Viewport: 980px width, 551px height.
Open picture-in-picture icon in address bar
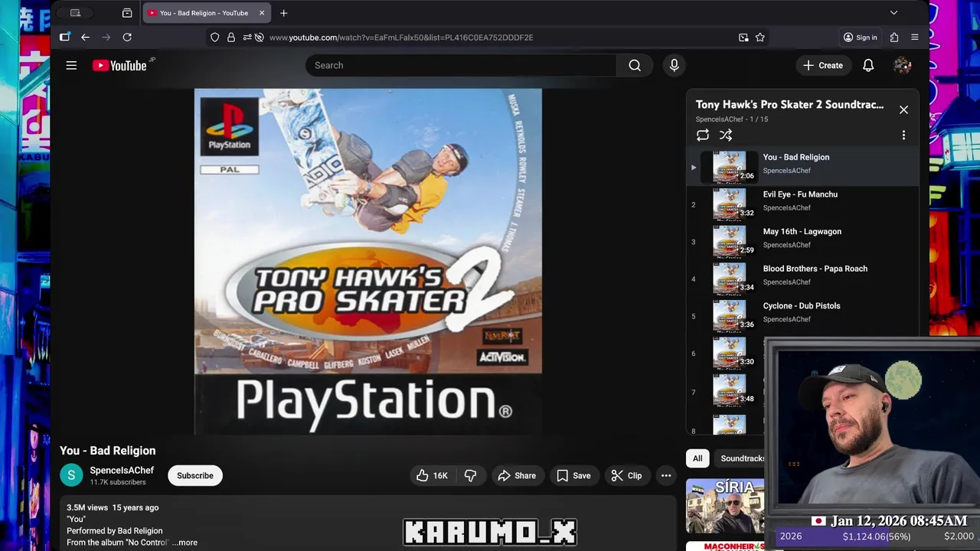coord(743,37)
